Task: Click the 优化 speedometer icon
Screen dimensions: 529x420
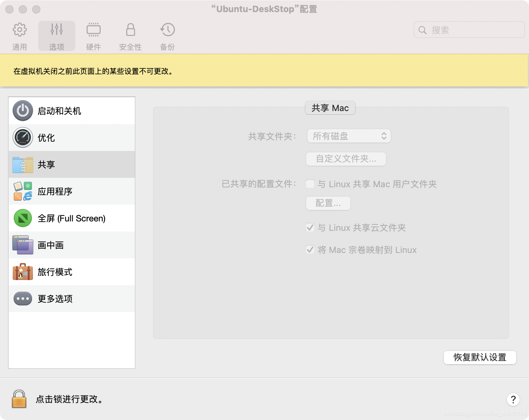Action: click(x=23, y=138)
